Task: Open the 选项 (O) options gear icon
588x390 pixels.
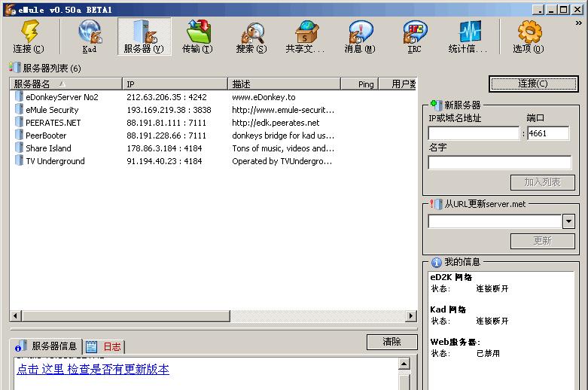Action: [529, 31]
